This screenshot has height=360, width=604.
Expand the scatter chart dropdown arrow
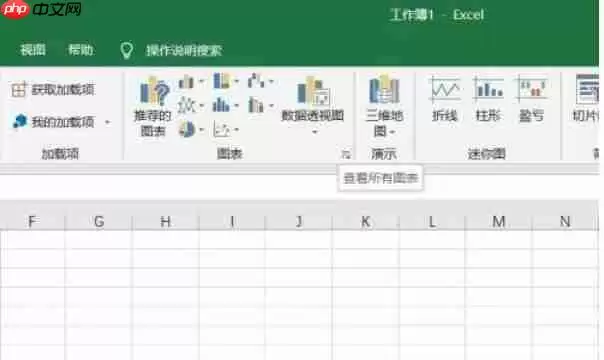click(236, 130)
